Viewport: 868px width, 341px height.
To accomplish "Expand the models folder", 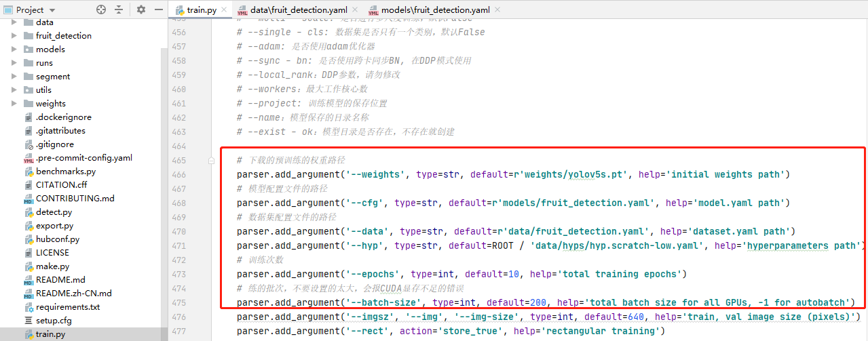I will tap(14, 49).
